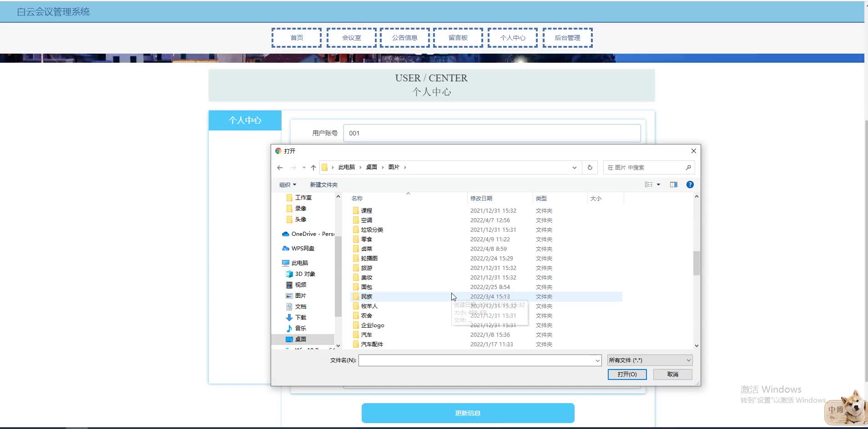This screenshot has height=429, width=868.
Task: Open the 图片 sidebar item
Action: tap(290, 295)
